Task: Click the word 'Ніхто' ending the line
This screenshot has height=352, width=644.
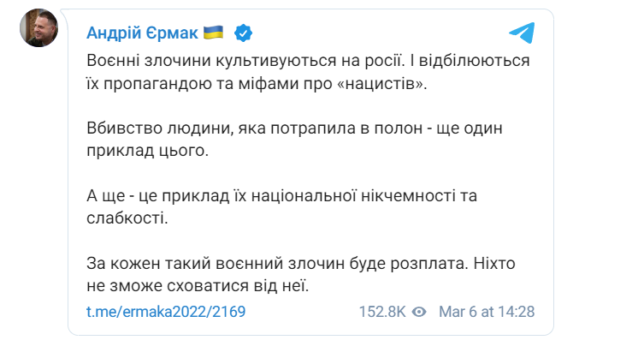Action: (x=494, y=263)
